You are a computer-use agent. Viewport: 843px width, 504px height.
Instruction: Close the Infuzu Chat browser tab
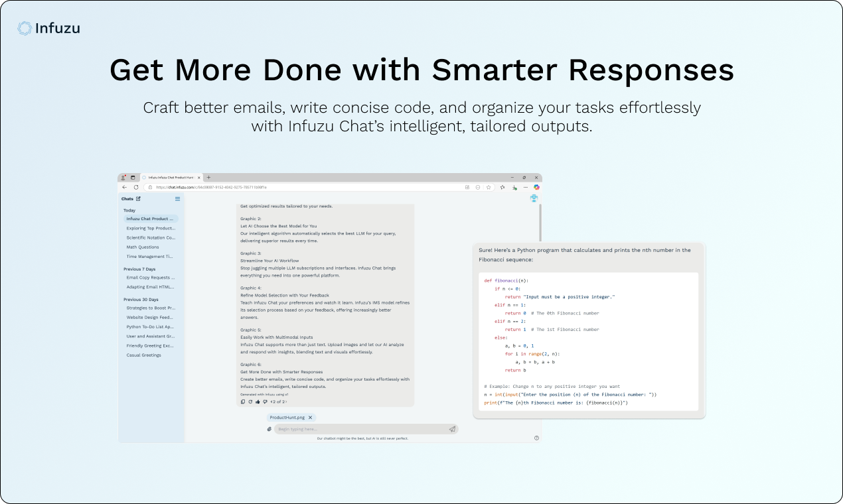click(199, 178)
